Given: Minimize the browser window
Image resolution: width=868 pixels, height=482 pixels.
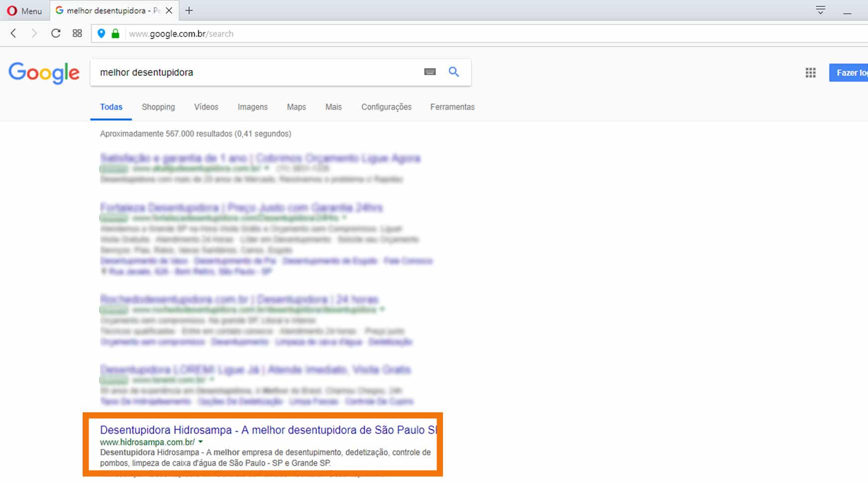Looking at the screenshot, I should (x=847, y=12).
